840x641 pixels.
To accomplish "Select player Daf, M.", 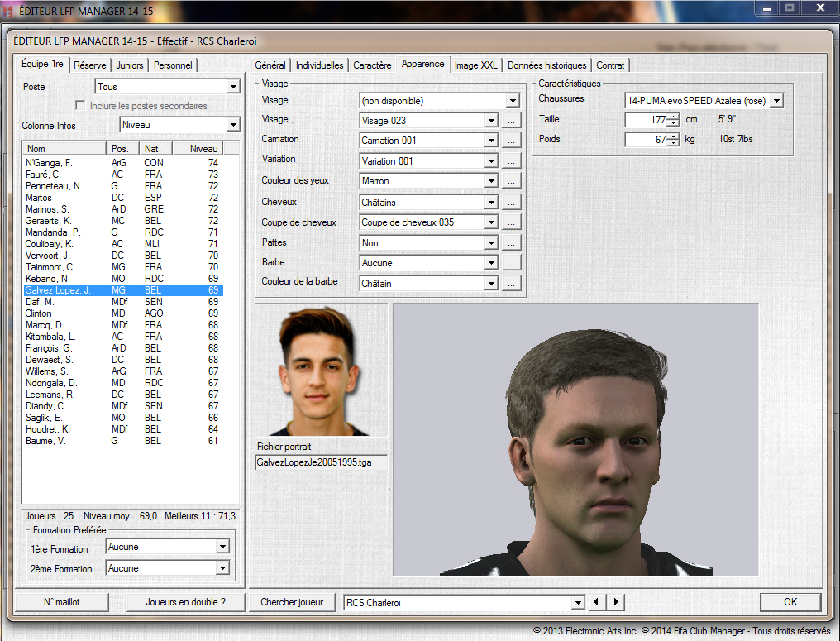I will (122, 302).
